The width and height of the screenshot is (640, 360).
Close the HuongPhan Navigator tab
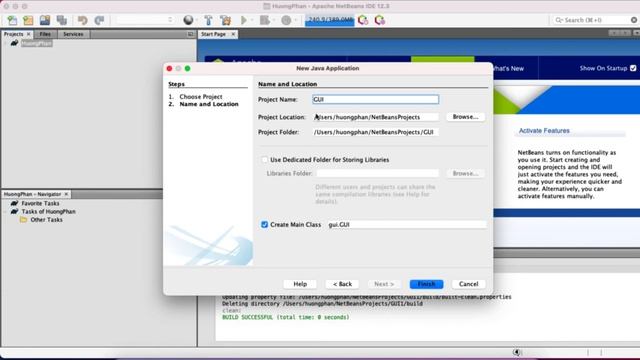66,194
